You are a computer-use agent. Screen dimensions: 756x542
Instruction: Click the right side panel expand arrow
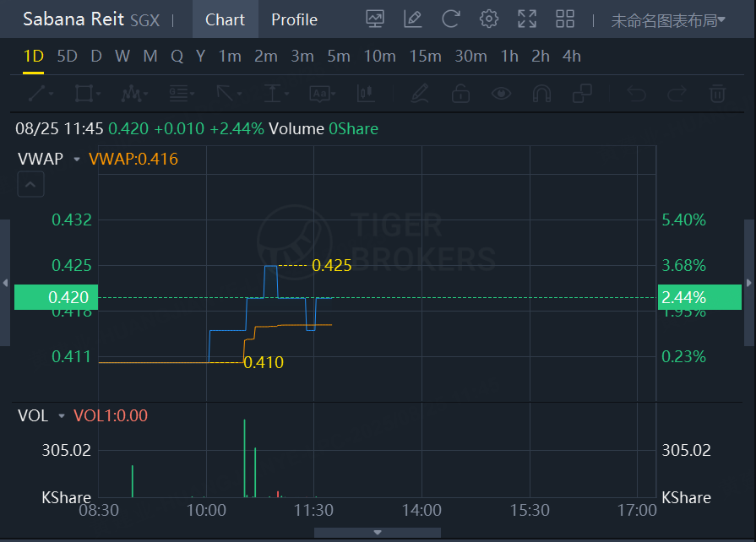pyautogui.click(x=748, y=283)
